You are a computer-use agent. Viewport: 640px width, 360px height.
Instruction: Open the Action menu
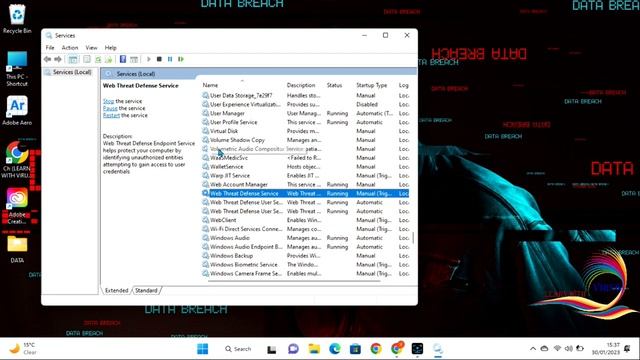pos(70,48)
